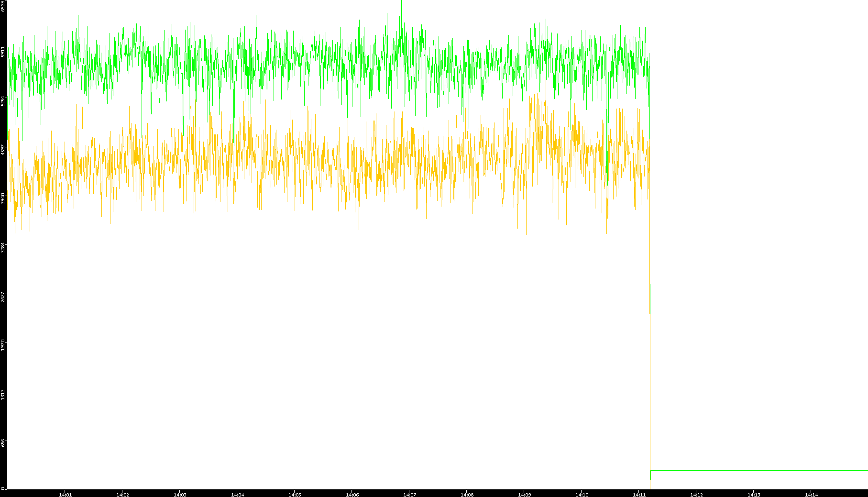Select the 14:03 tick on the time axis
Viewport: 868px width, 497px height.
click(x=180, y=494)
